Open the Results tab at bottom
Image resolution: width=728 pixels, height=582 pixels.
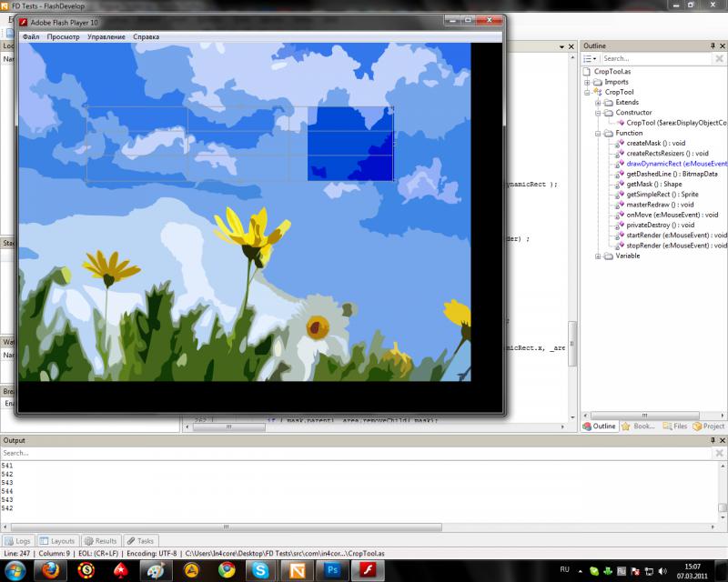pos(101,541)
